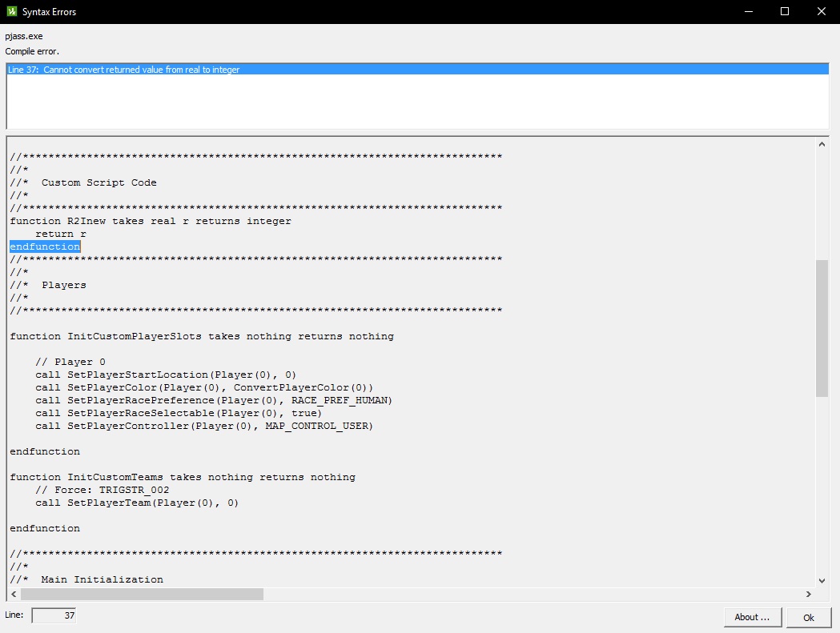This screenshot has width=840, height=633.
Task: Click the highlighted endfunction line
Action: pyautogui.click(x=45, y=246)
